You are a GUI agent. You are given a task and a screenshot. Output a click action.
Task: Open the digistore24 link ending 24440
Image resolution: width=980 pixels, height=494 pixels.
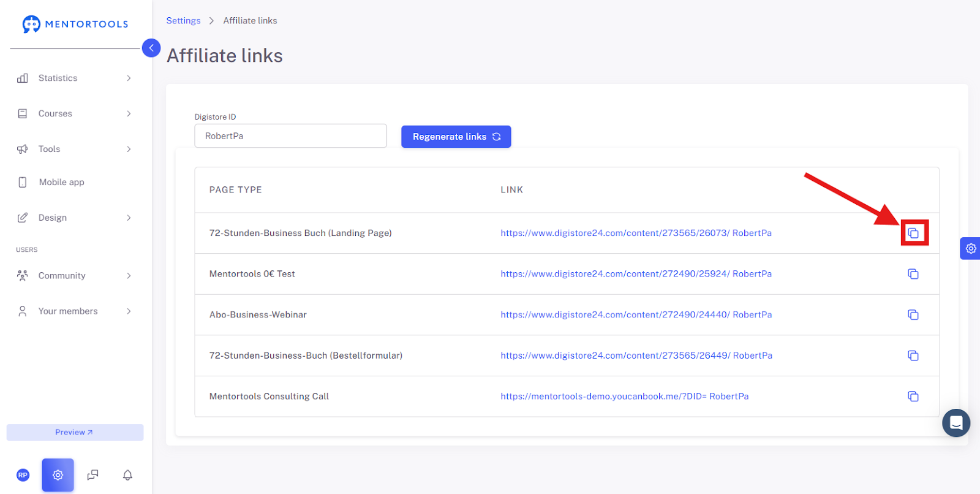point(636,314)
